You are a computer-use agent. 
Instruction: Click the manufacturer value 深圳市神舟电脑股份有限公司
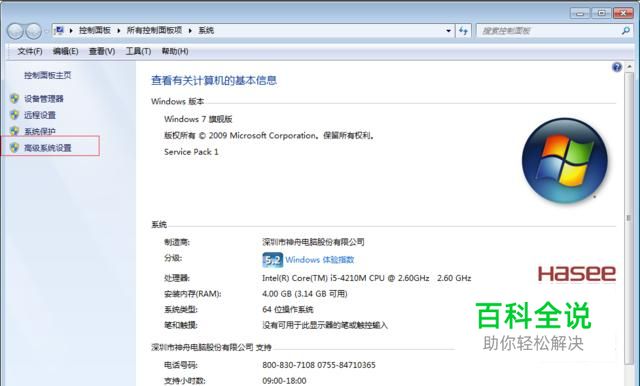(313, 242)
